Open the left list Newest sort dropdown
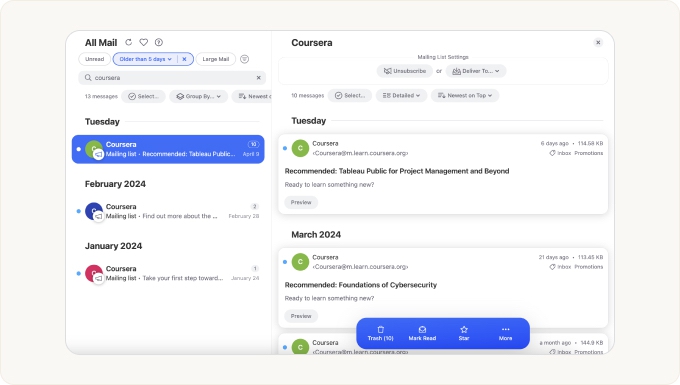 (252, 96)
